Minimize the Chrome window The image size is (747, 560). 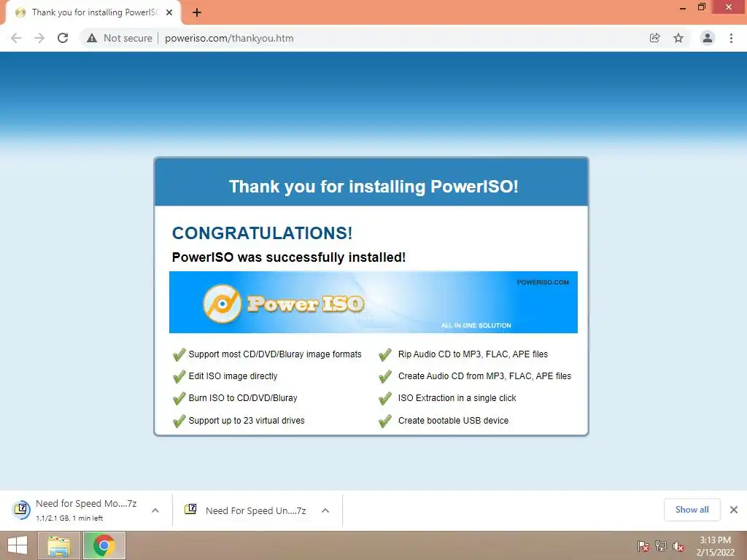coord(682,7)
